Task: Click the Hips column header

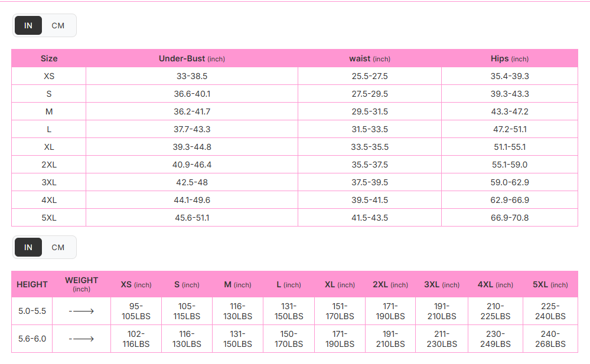Action: [509, 58]
